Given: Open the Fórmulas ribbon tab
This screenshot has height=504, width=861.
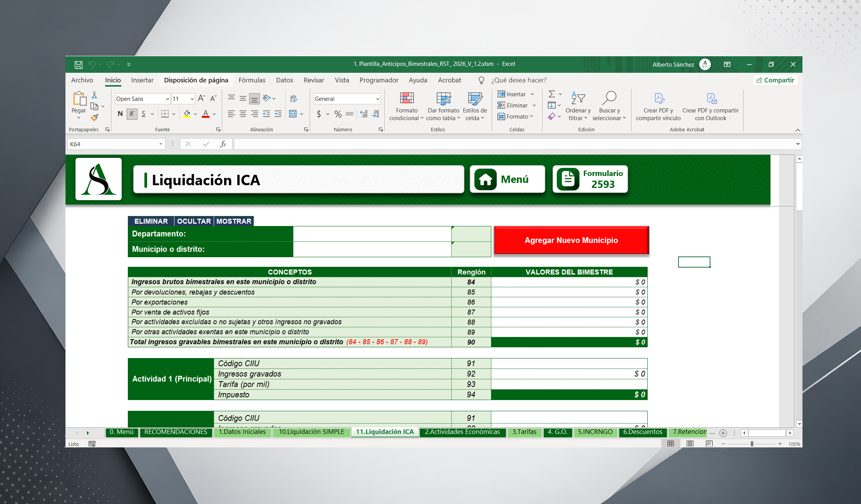Looking at the screenshot, I should (252, 80).
